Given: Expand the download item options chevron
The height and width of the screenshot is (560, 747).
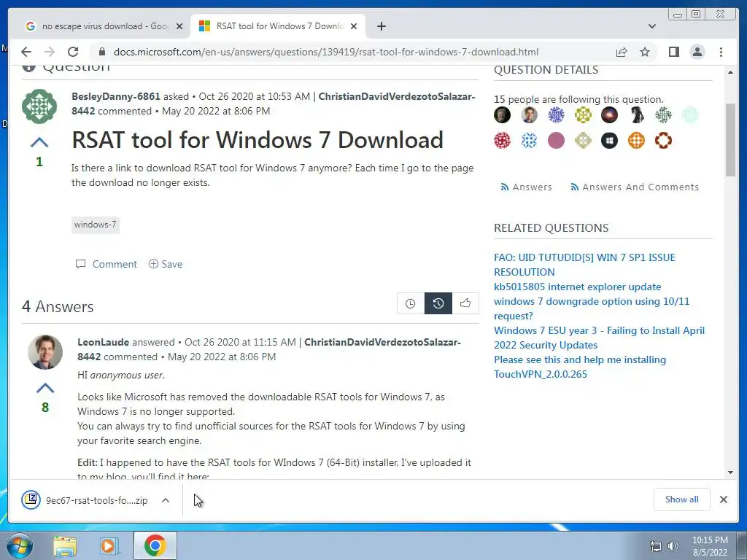Looking at the screenshot, I should pyautogui.click(x=166, y=500).
